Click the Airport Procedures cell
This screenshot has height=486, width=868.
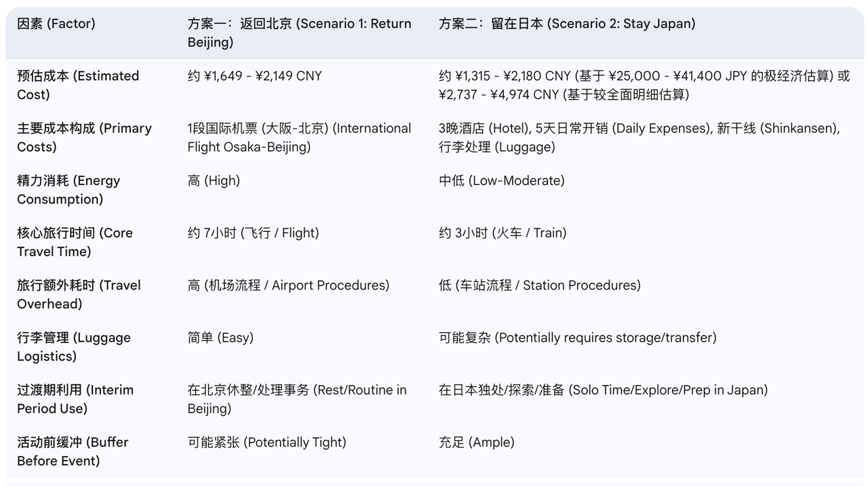(x=288, y=285)
